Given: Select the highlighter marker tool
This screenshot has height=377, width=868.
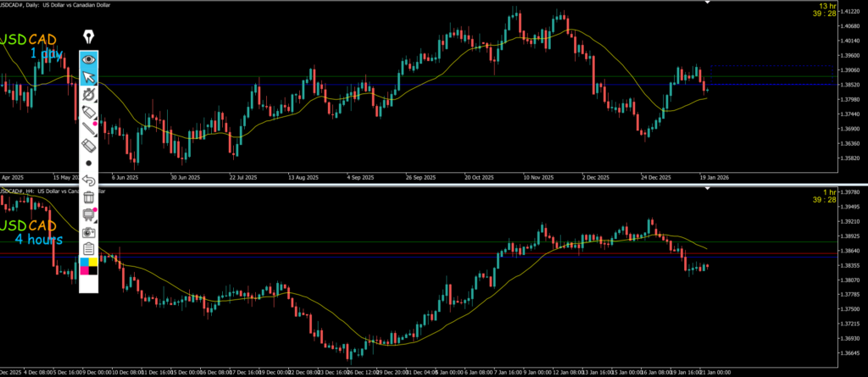Looking at the screenshot, I should pos(88,113).
